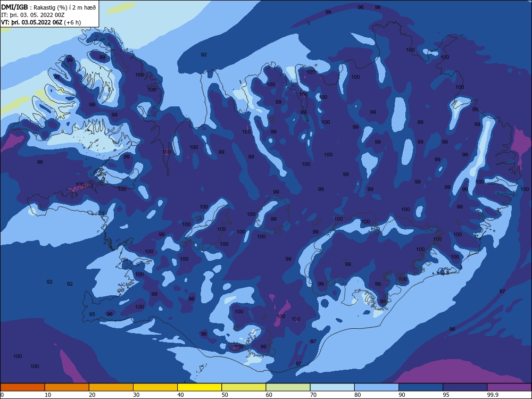Screen dimensions: 532x399
Task: Click the 30–40 golden yellow legend band
Action: 155,387
